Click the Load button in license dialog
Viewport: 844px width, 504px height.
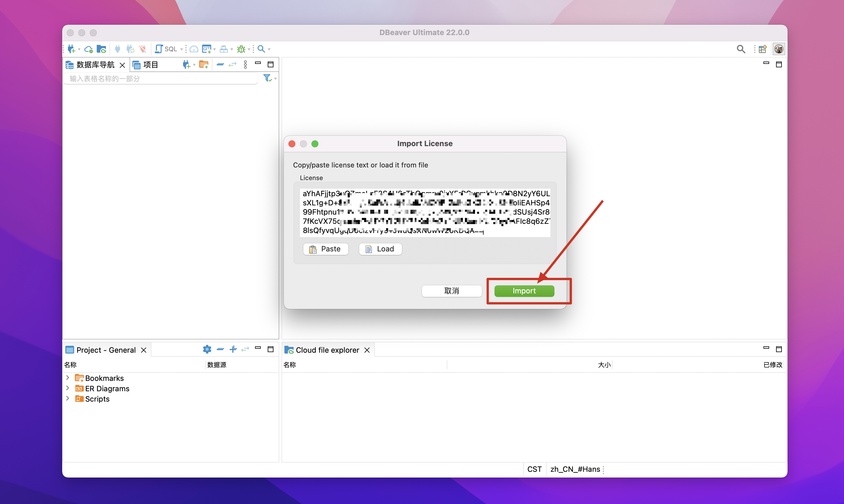pos(380,249)
